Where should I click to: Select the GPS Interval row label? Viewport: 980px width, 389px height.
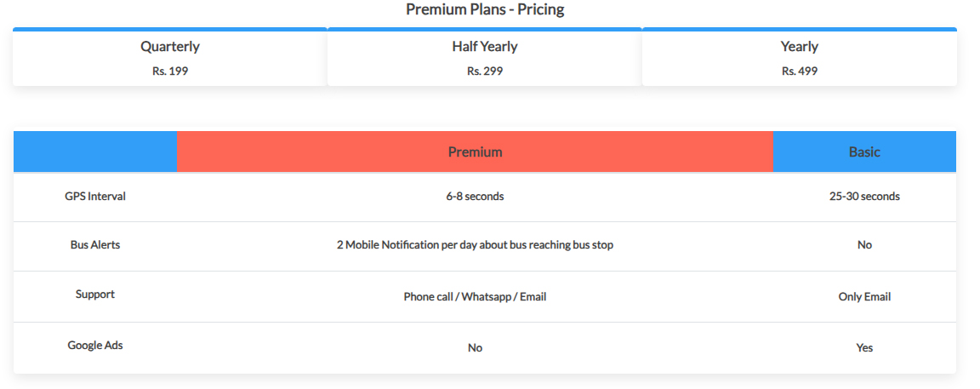[x=95, y=197]
